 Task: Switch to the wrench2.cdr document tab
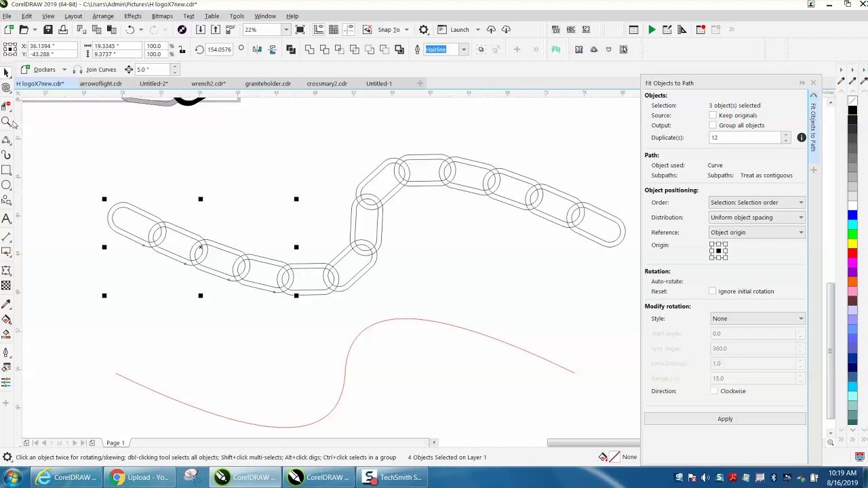[x=208, y=83]
